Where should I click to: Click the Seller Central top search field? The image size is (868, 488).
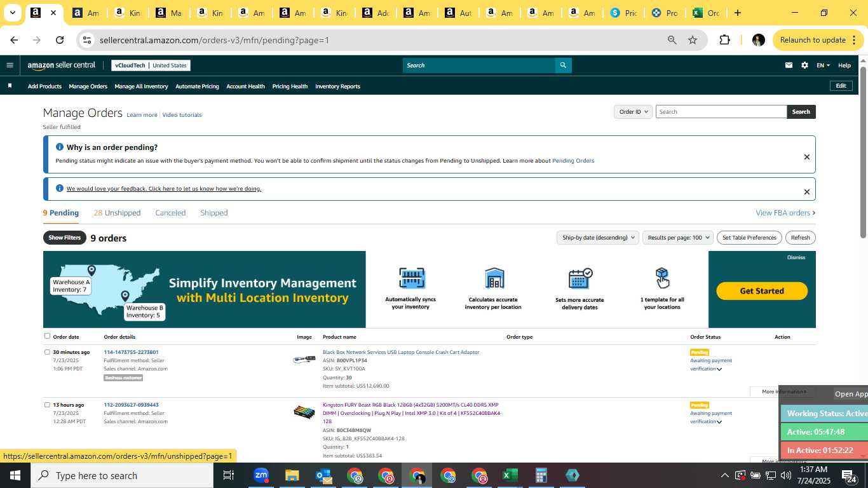coord(479,65)
